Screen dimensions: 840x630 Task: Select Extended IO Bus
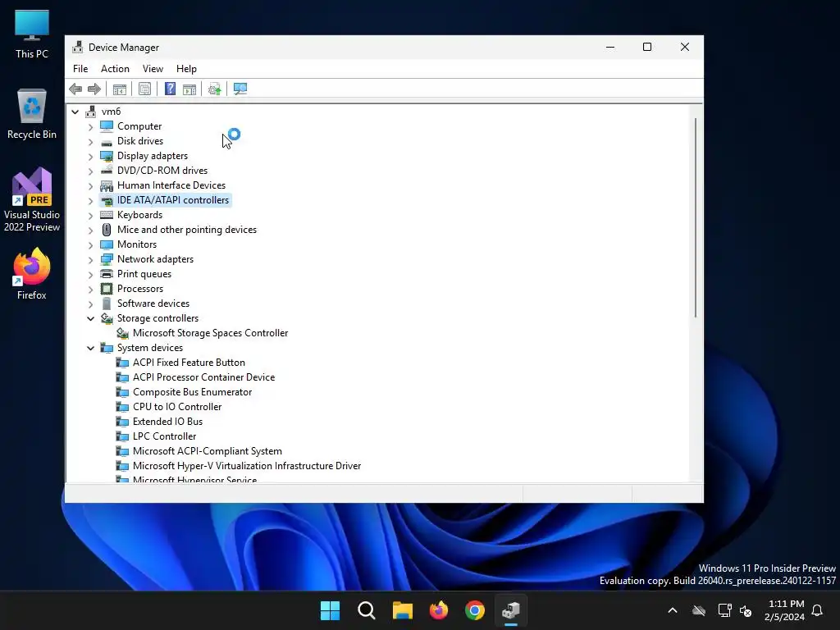click(167, 422)
